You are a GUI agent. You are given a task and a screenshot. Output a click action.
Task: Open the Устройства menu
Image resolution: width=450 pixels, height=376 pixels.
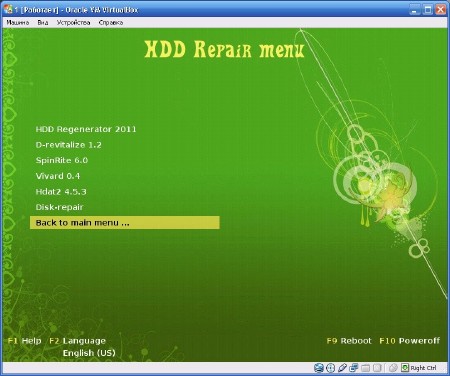coord(73,23)
